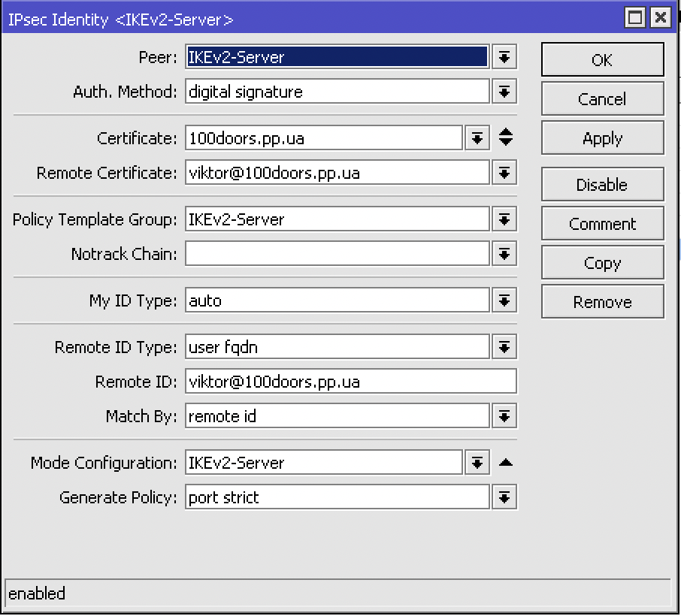Apply the IPsec identity changes
The width and height of the screenshot is (681, 616).
click(602, 137)
